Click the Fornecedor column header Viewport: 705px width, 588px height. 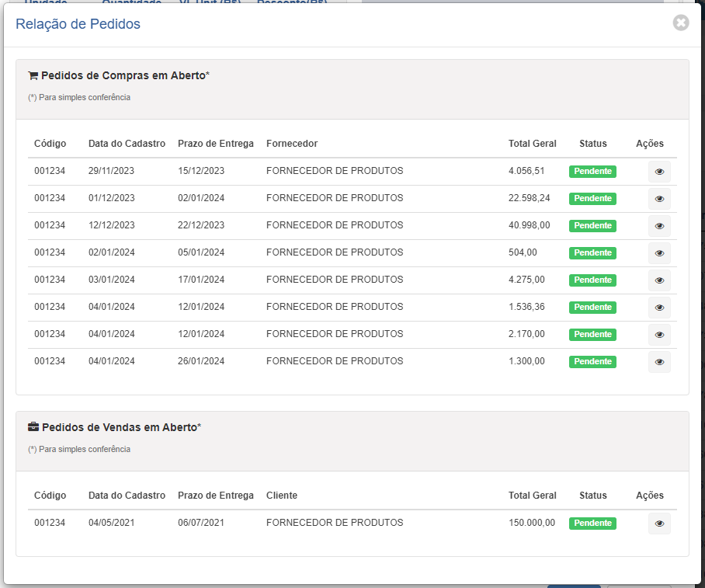292,144
